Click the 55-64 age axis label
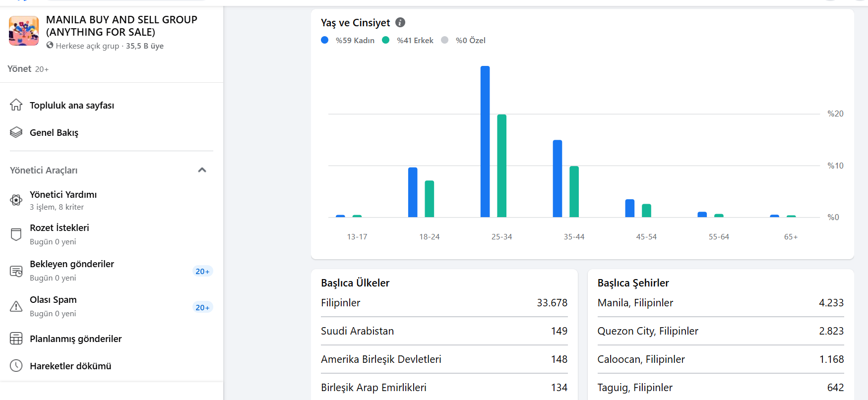868x400 pixels. pos(719,237)
